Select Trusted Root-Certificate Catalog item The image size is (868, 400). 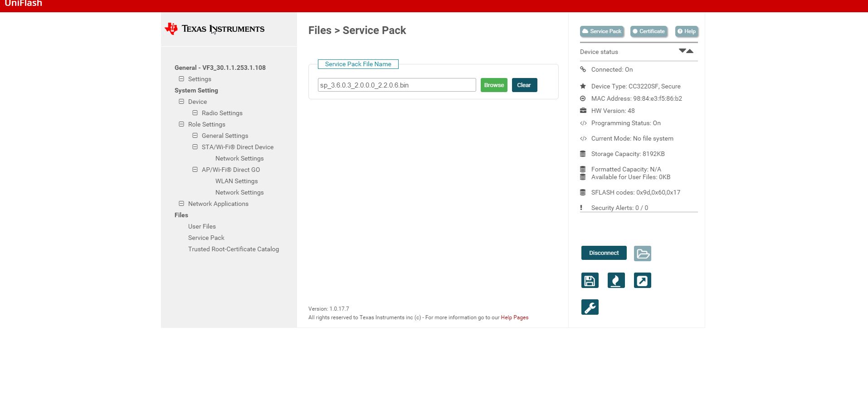point(234,249)
